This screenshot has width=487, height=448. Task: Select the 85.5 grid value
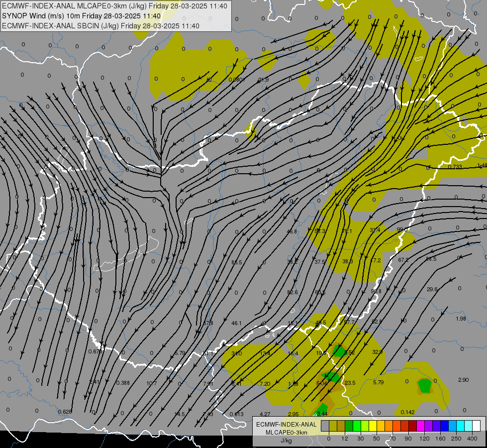point(236,262)
